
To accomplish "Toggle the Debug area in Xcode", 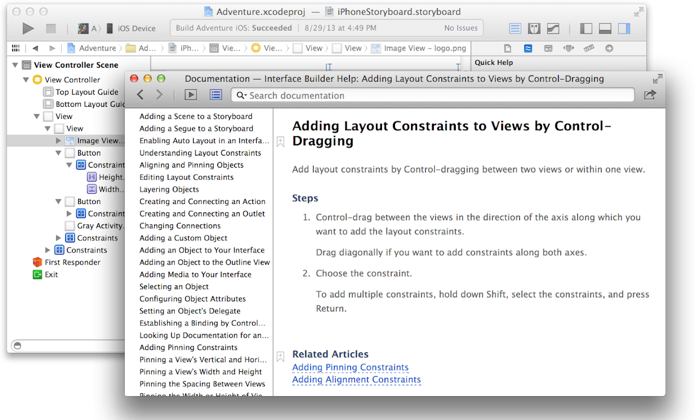I will pos(605,28).
